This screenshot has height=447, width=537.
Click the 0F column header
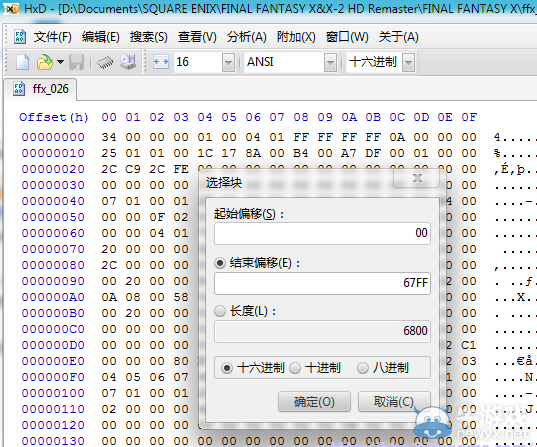[x=469, y=117]
